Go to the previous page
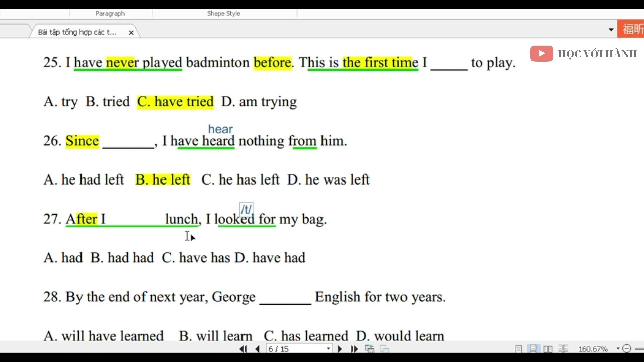The width and height of the screenshot is (644, 362). pos(257,349)
